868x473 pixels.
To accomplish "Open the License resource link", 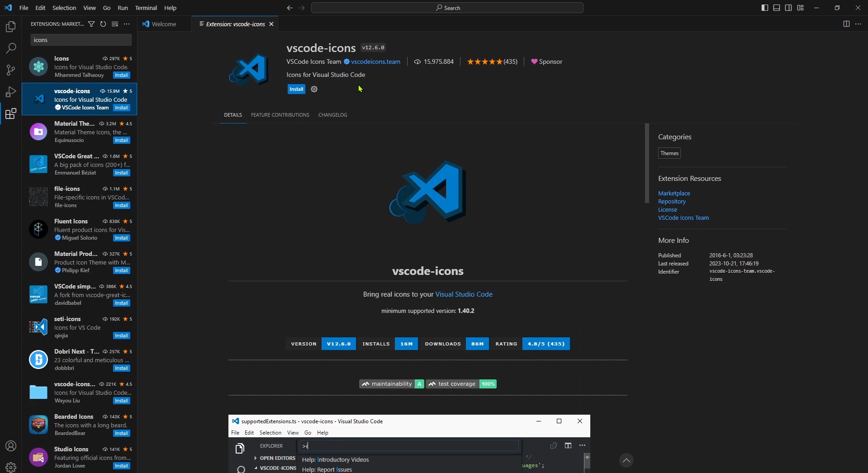I will [x=668, y=209].
